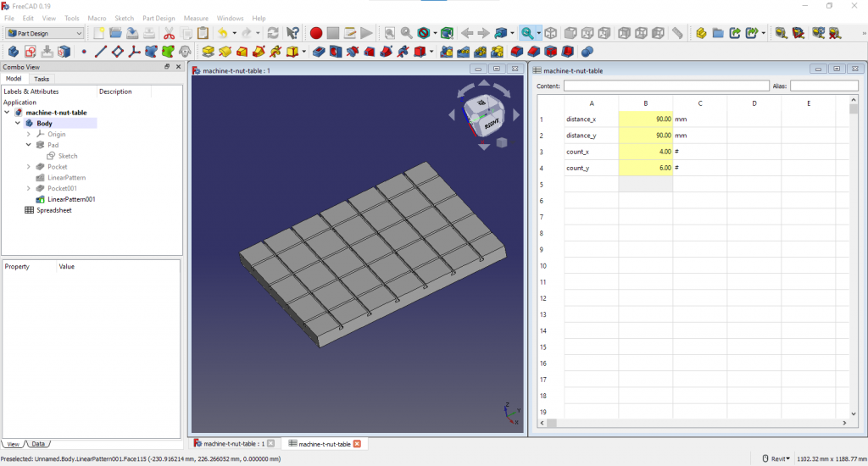
Task: Click the Save document icon
Action: coord(132,33)
